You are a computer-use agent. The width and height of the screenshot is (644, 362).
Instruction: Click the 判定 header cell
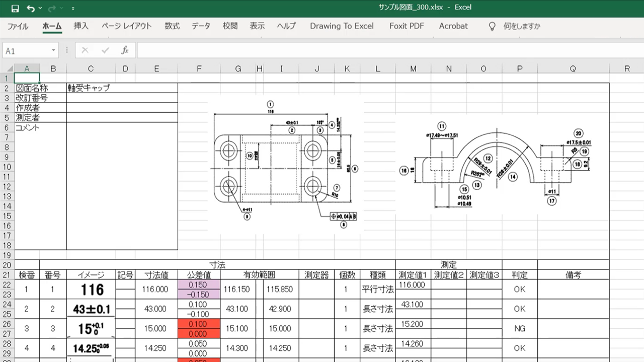tap(520, 275)
